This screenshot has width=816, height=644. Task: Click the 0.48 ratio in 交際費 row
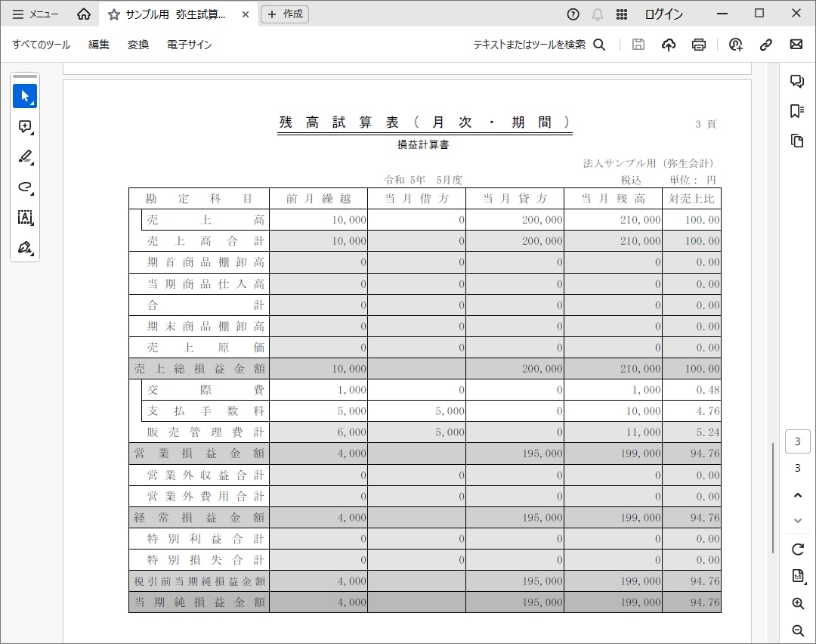708,390
